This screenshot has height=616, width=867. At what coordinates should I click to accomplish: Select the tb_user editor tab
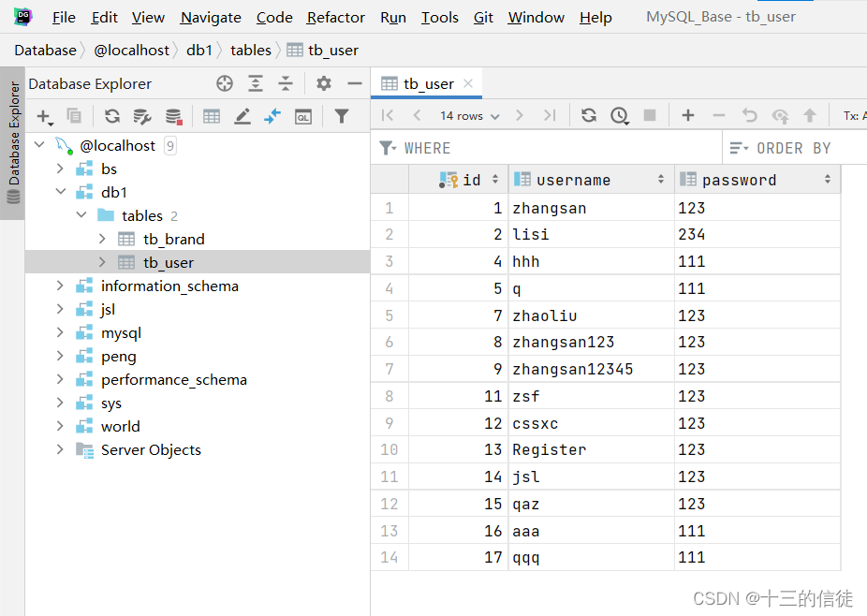426,83
